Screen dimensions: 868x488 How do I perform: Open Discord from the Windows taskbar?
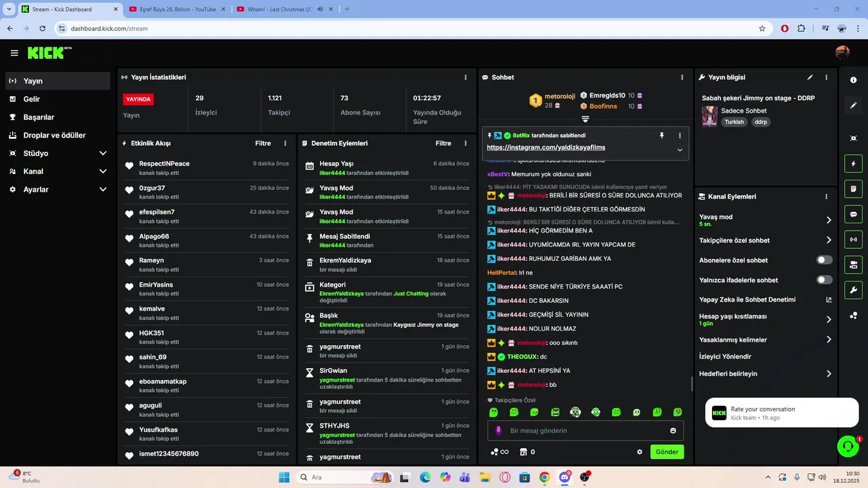(x=564, y=477)
